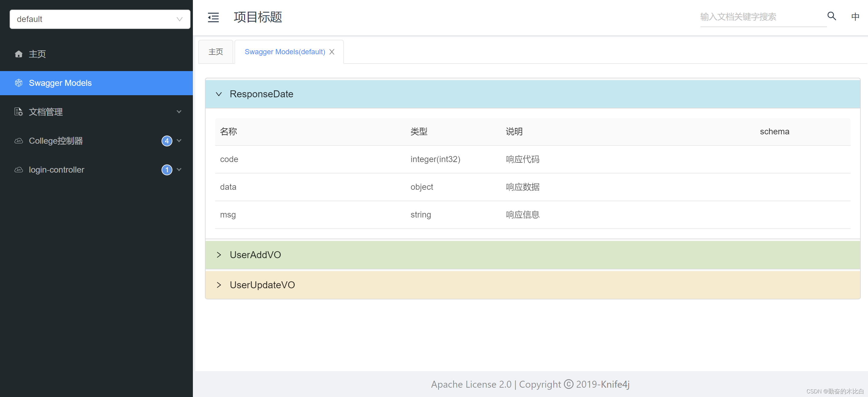The width and height of the screenshot is (868, 397).
Task: Switch to the 主页 tab
Action: 216,52
